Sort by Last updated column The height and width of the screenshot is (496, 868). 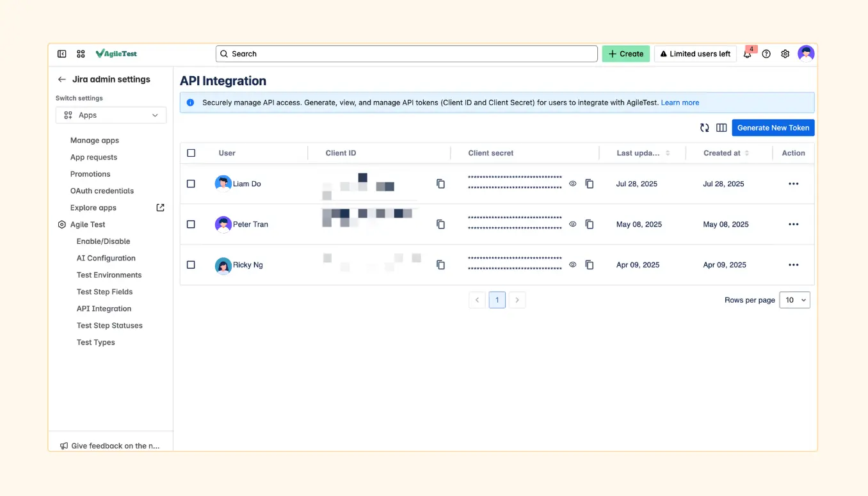[x=668, y=153]
